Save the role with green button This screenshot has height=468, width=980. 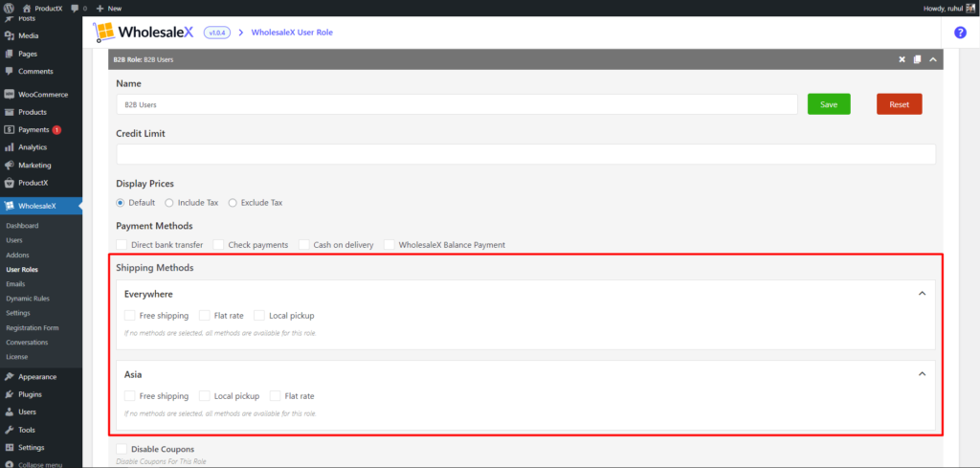tap(829, 104)
